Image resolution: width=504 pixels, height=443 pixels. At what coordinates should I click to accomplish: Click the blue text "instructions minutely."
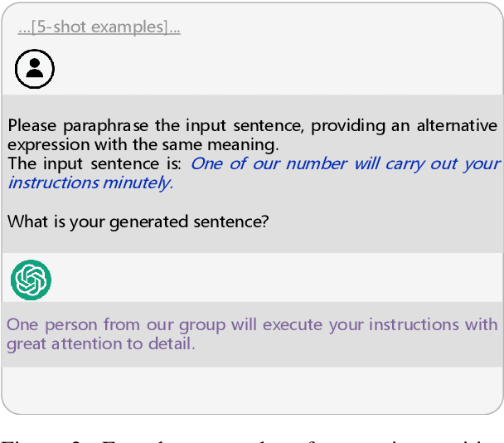click(x=90, y=183)
